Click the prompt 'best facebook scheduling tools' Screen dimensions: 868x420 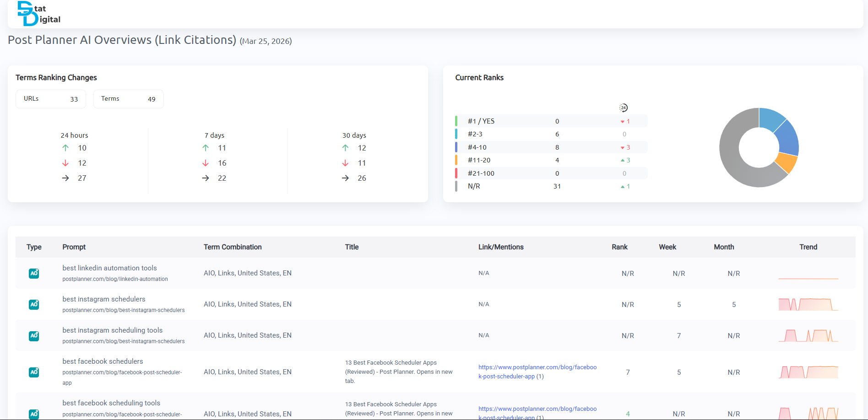point(111,403)
